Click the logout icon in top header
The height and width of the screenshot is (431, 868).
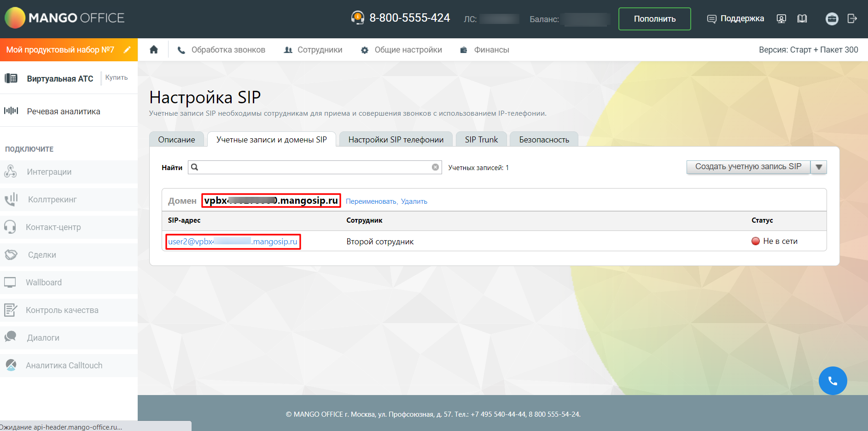(x=852, y=18)
